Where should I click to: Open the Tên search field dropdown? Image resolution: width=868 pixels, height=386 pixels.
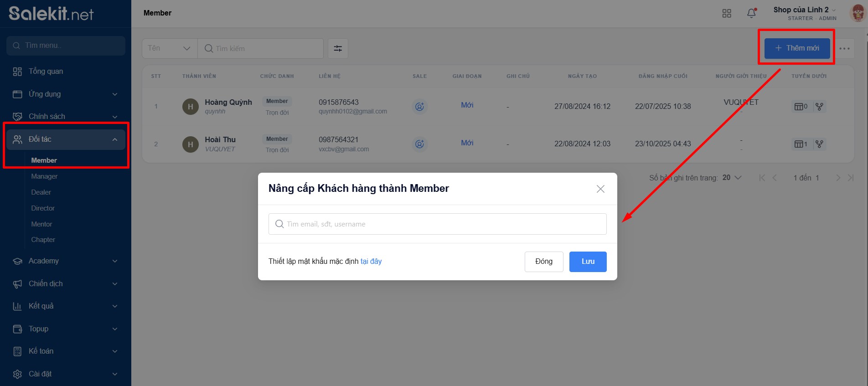(x=169, y=48)
